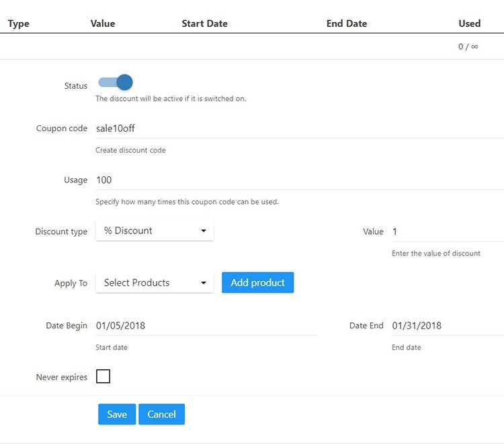Click the Coupon code field
Screen dimensions: 504x444
pyautogui.click(x=296, y=128)
